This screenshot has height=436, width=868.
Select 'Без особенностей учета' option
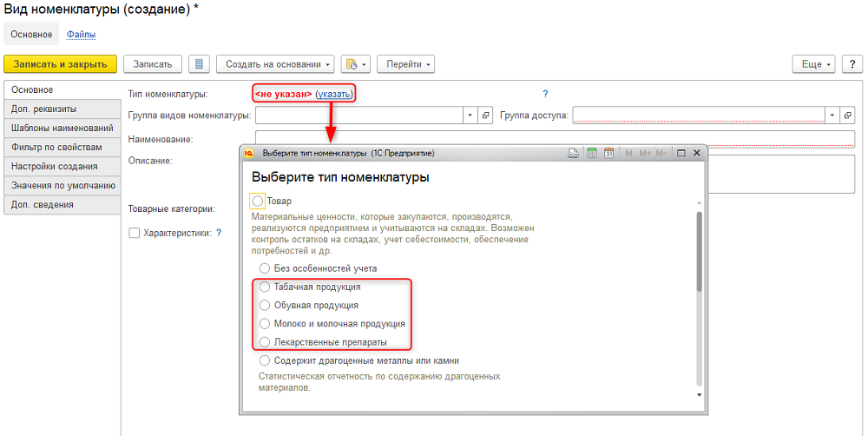(x=265, y=268)
